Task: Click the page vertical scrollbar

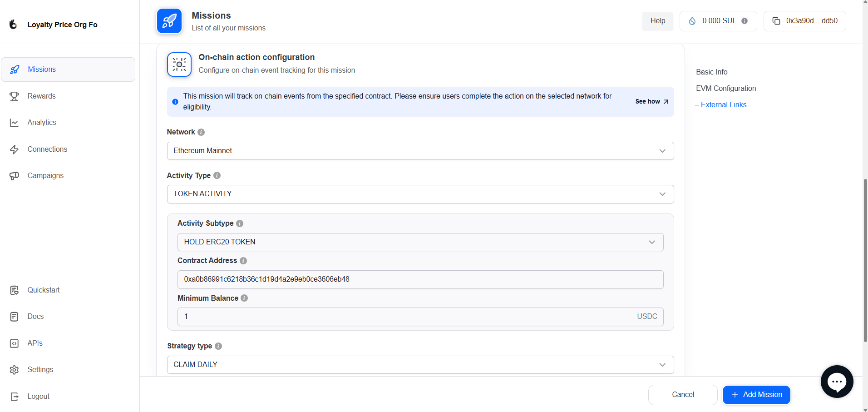Action: (x=865, y=260)
